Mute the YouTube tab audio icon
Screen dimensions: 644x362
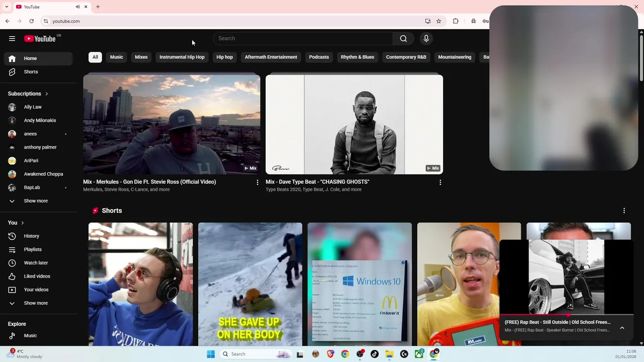pyautogui.click(x=77, y=7)
